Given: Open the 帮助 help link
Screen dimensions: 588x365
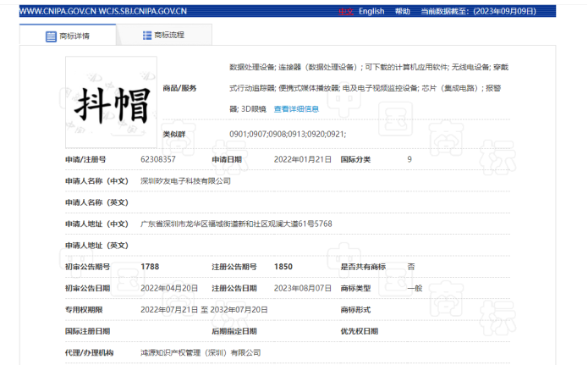Looking at the screenshot, I should click(403, 11).
